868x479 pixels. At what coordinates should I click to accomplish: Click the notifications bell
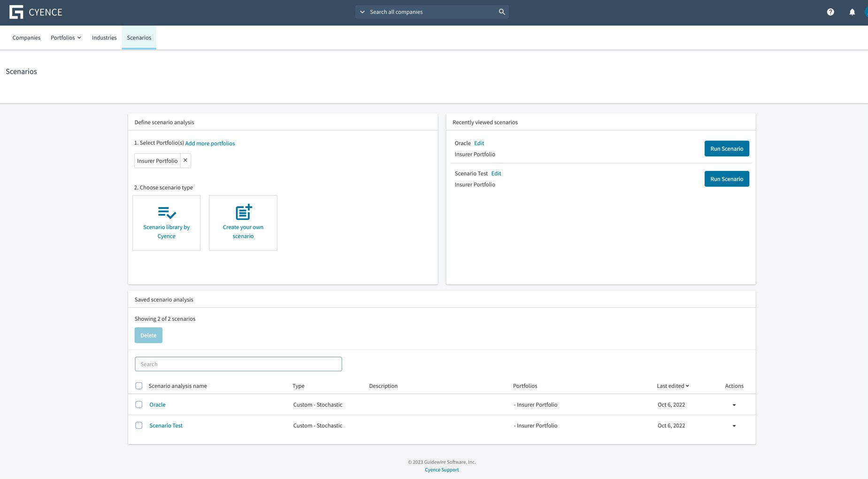click(x=852, y=12)
